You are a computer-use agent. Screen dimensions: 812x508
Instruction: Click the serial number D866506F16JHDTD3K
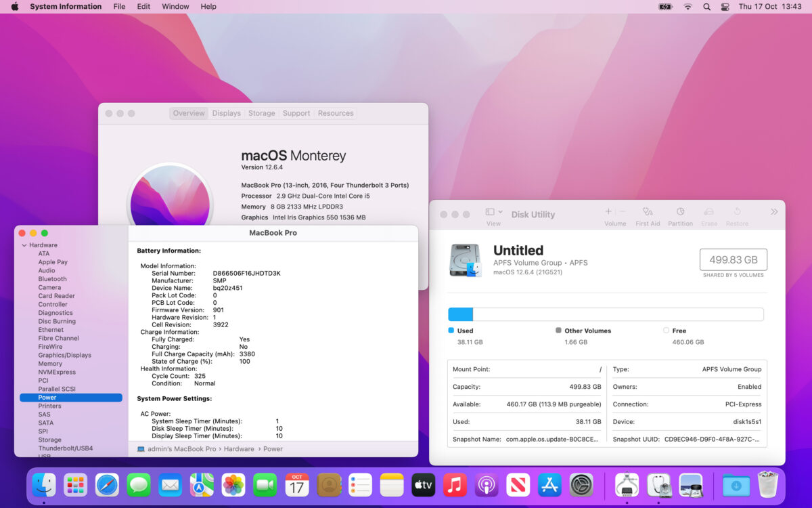click(x=246, y=274)
